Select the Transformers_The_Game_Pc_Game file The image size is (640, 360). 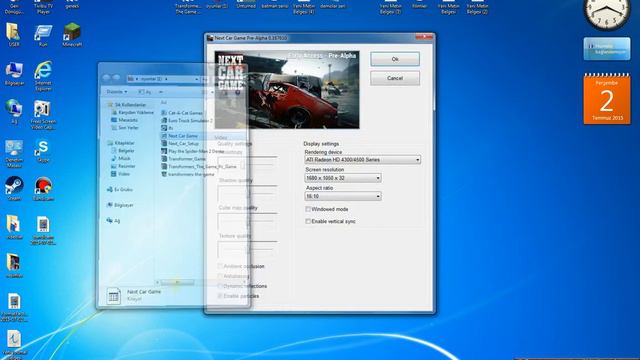click(x=199, y=167)
